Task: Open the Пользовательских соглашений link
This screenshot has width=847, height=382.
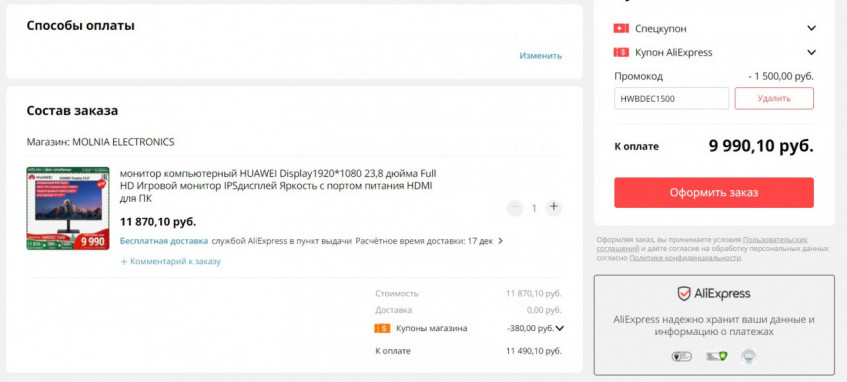Action: coord(775,239)
